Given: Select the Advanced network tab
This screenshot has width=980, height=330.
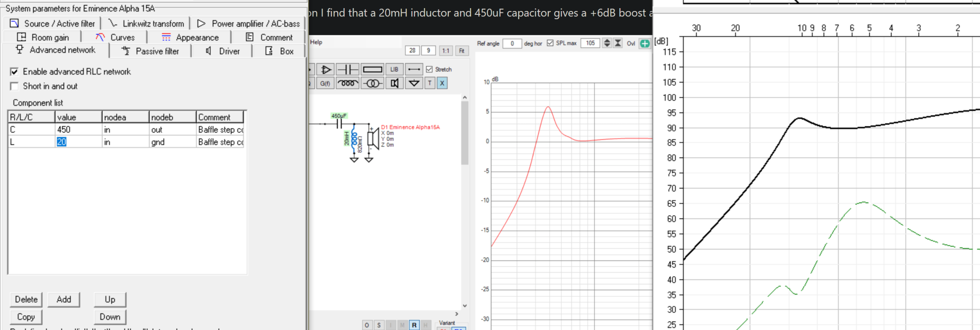Looking at the screenshot, I should point(56,50).
